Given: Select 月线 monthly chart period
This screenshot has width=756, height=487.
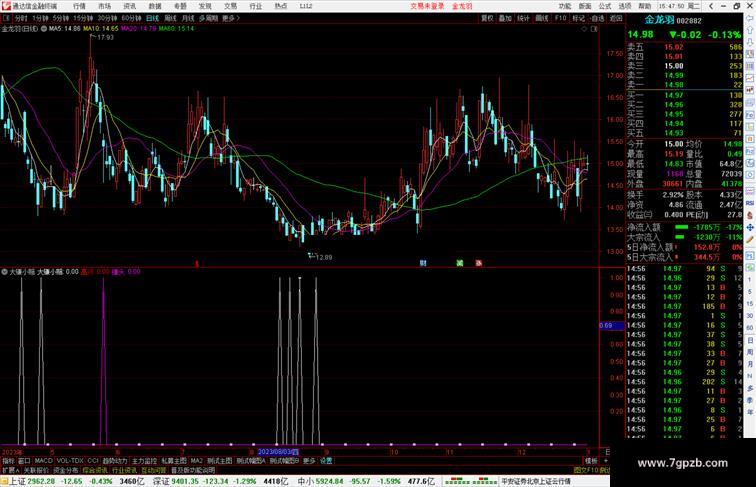Looking at the screenshot, I should coord(188,18).
